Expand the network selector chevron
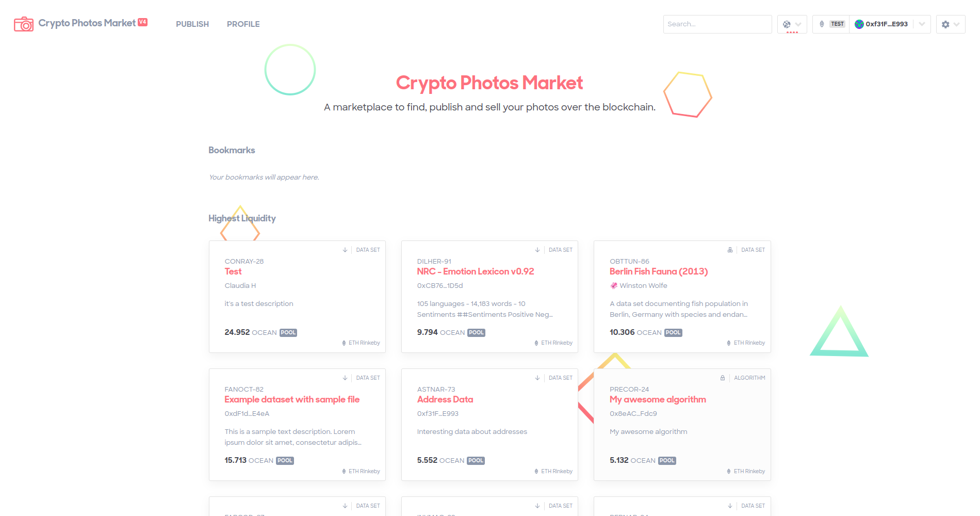This screenshot has height=516, width=980. point(798,24)
